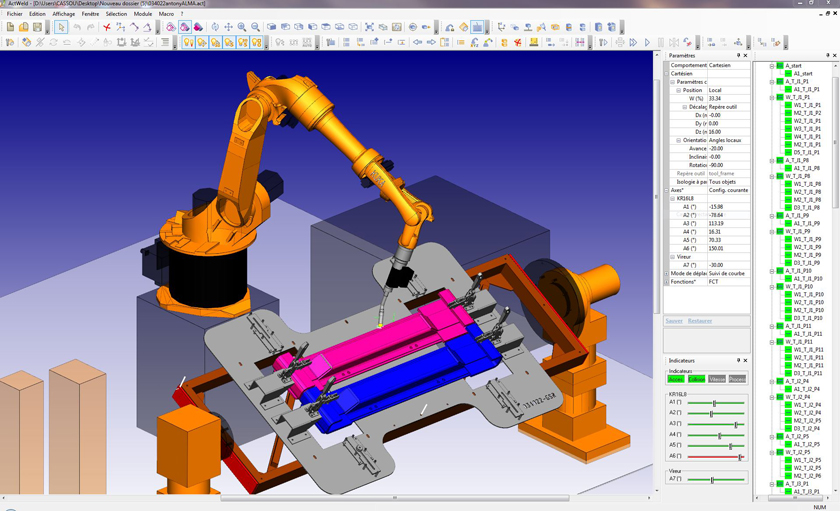The image size is (840, 511).
Task: Open the Fenêtre menu
Action: coord(91,14)
